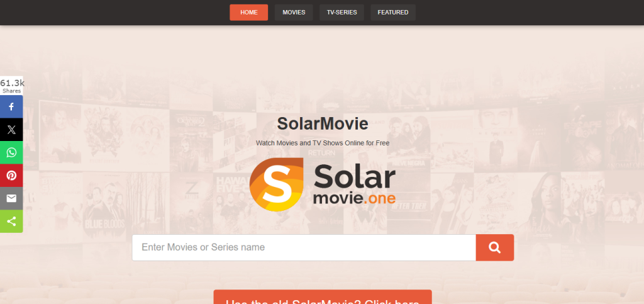Open the green general share options icon

click(x=11, y=222)
